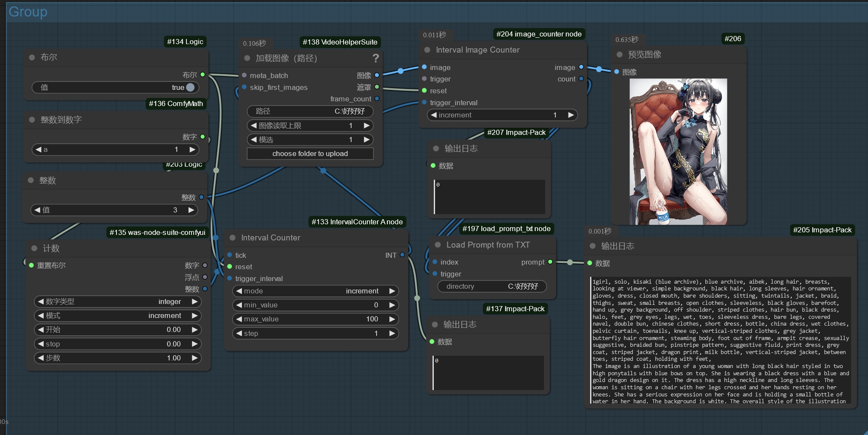Decrease 整数 值 with left arrow
Viewport: 868px width, 435px height.
tap(37, 210)
